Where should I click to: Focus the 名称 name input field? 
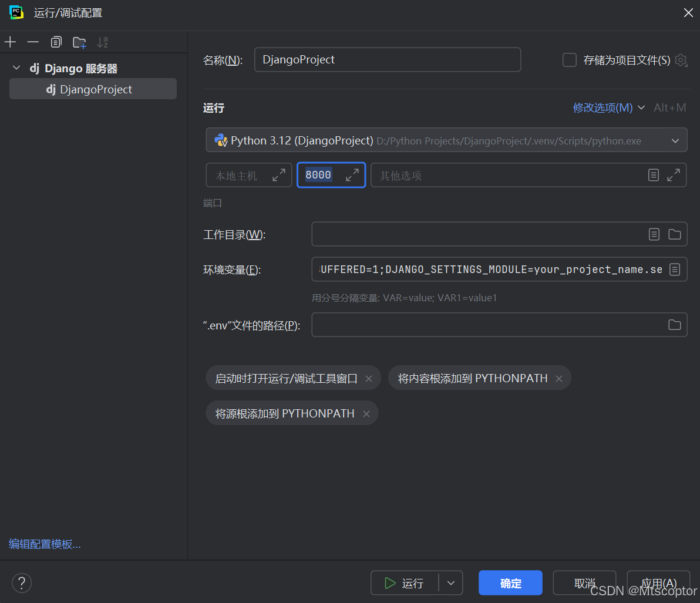click(x=387, y=60)
